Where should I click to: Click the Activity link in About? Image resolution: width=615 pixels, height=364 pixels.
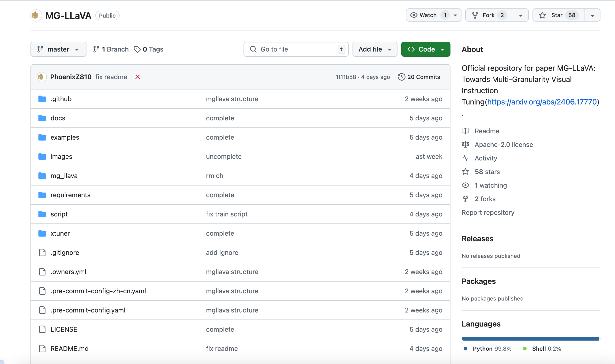point(486,158)
